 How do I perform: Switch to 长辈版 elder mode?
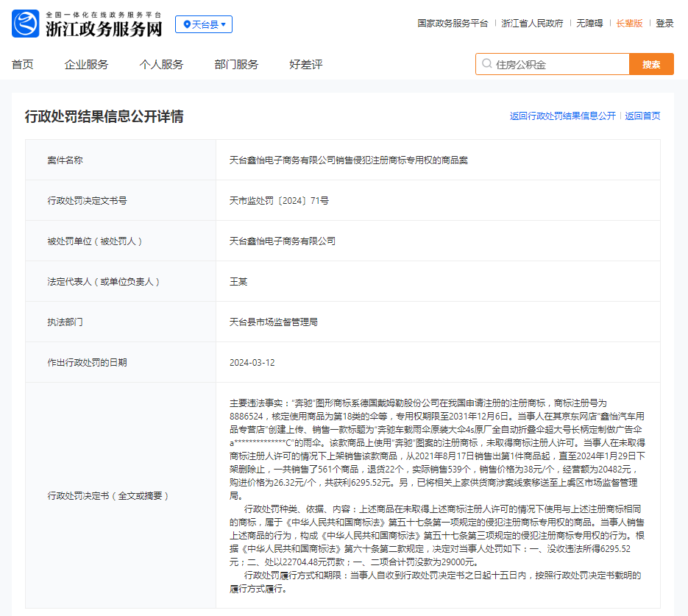[x=629, y=24]
